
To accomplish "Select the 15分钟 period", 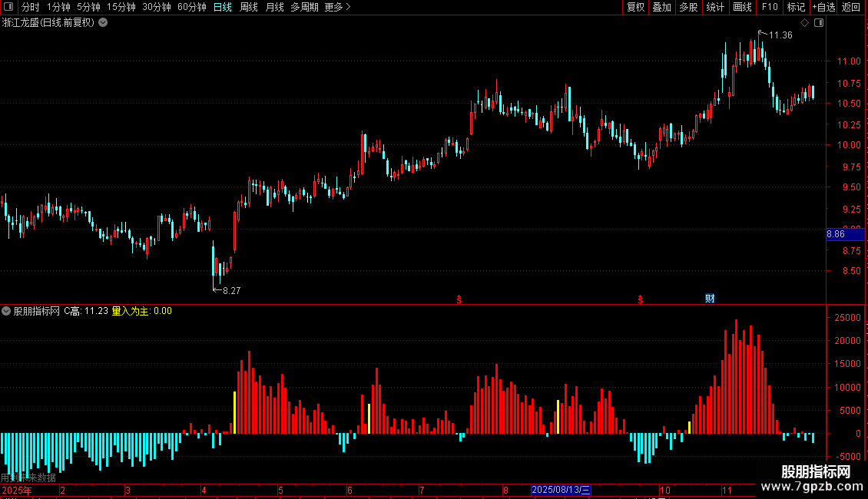I will click(x=121, y=7).
